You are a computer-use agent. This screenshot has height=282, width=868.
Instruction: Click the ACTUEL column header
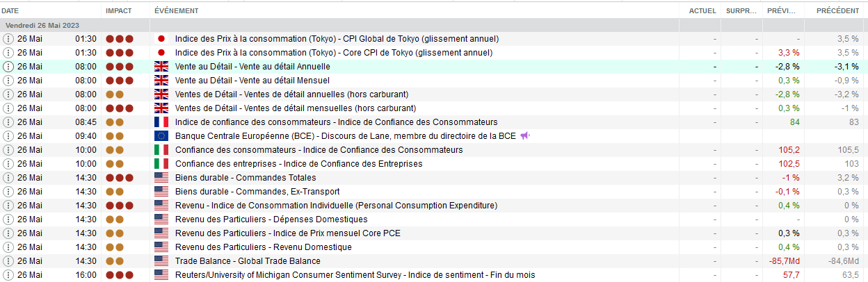pos(702,11)
